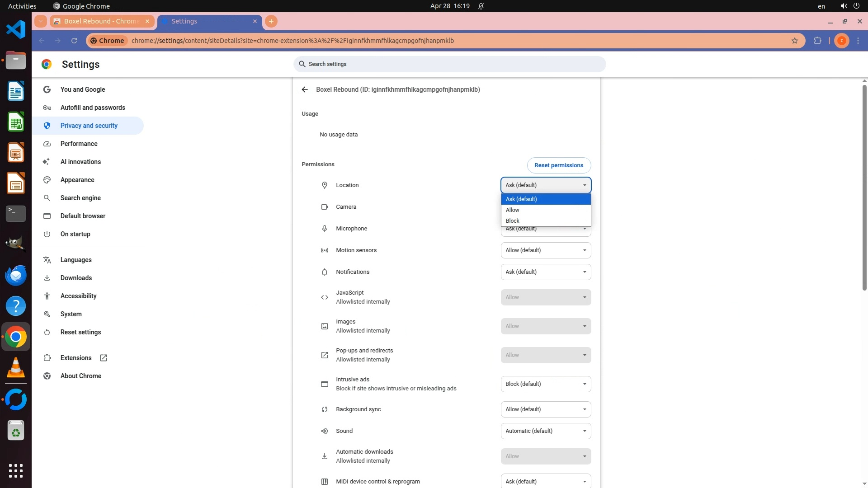
Task: Switch to the Boxel Rebound tab
Action: pos(101,21)
